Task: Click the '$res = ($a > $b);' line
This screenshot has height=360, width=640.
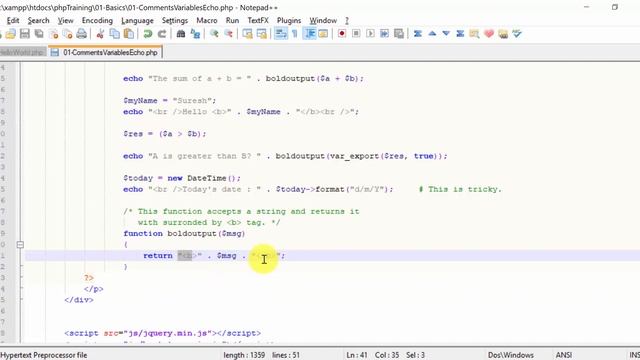Action: [x=165, y=134]
